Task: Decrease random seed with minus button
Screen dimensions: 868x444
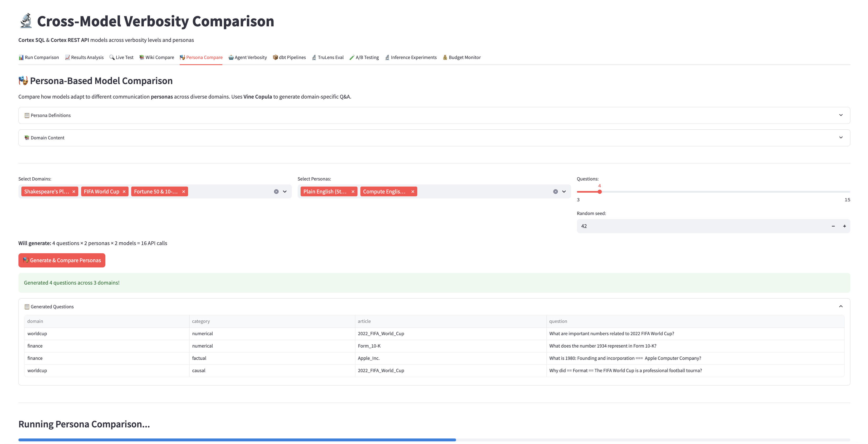Action: coord(833,226)
